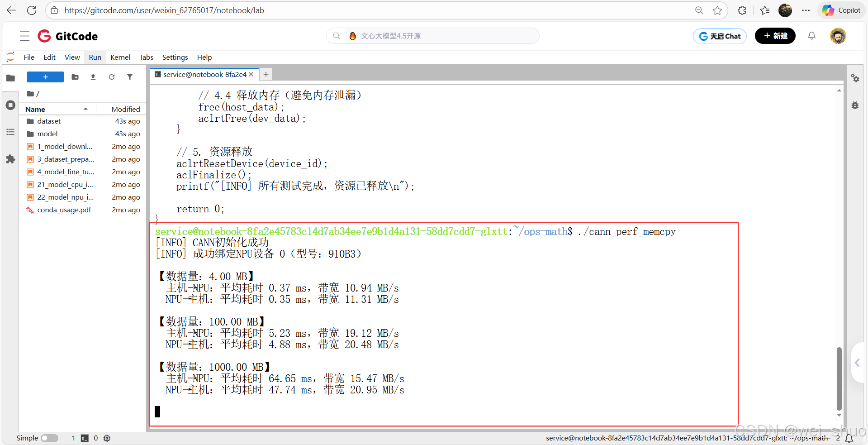Close the service@notebook-8fa2e4 terminal tab
The image size is (868, 445).
251,74
